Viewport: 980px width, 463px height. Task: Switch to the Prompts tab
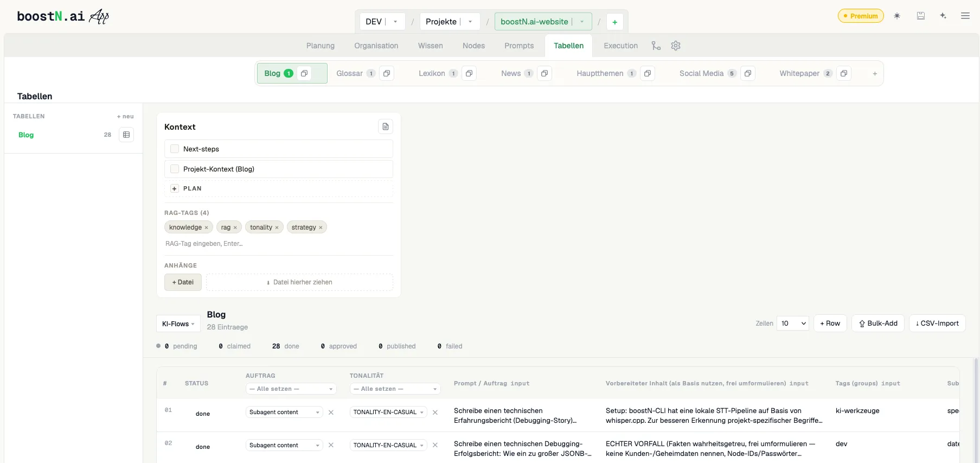pyautogui.click(x=519, y=46)
